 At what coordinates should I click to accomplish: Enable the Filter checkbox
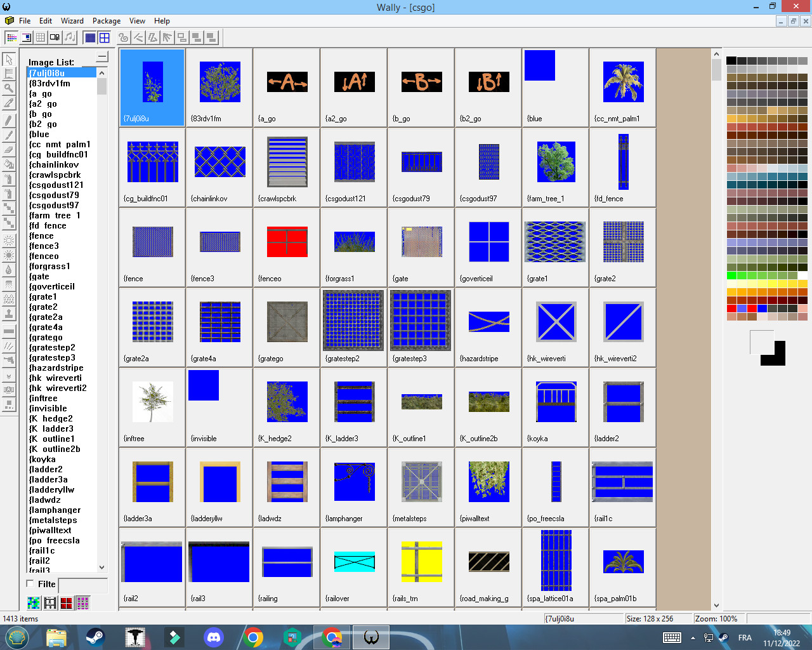pos(30,583)
